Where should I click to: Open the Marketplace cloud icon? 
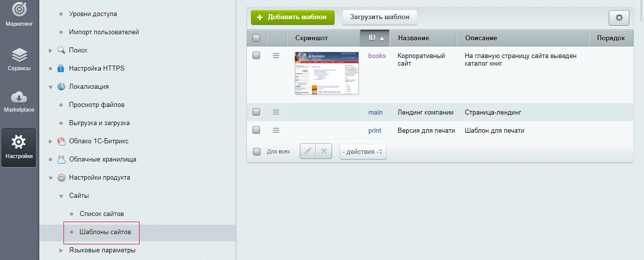[x=19, y=97]
